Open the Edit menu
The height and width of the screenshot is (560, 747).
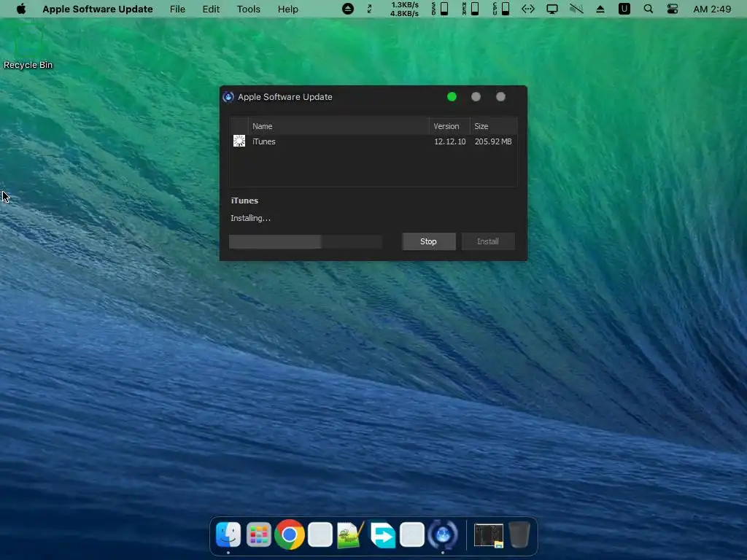pos(211,9)
